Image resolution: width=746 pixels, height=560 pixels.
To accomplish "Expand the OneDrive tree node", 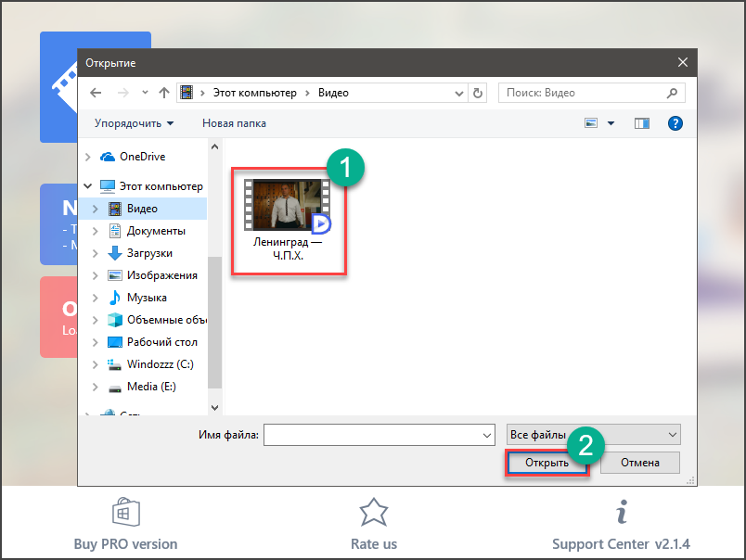I will pos(88,157).
